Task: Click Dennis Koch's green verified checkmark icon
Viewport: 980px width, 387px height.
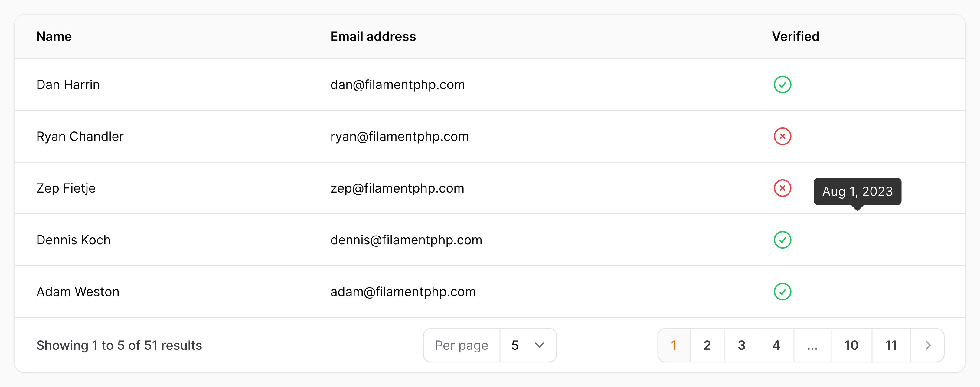Action: coord(782,240)
